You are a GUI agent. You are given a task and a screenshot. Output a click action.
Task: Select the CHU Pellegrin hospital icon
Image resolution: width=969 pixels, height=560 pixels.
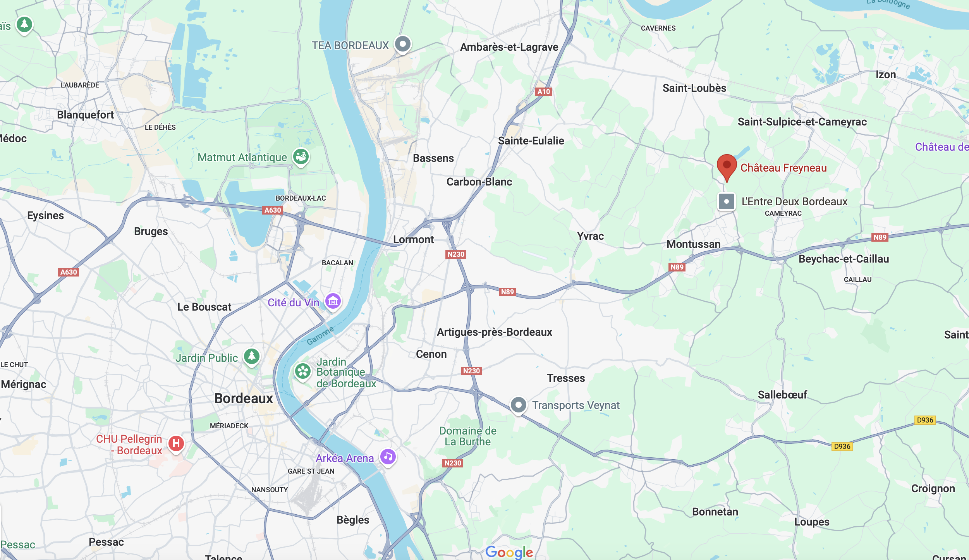(x=176, y=443)
